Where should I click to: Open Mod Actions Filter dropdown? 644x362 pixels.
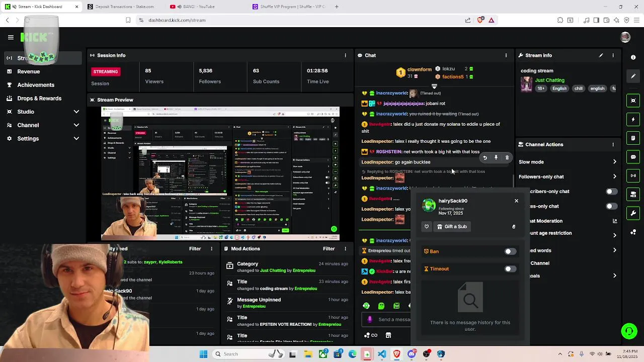tap(329, 249)
